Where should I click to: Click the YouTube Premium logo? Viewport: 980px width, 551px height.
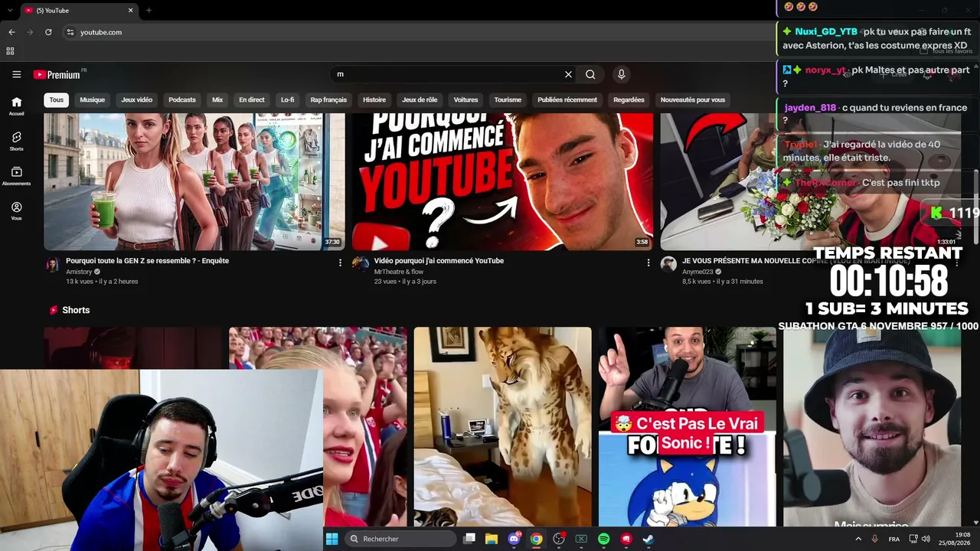[57, 74]
